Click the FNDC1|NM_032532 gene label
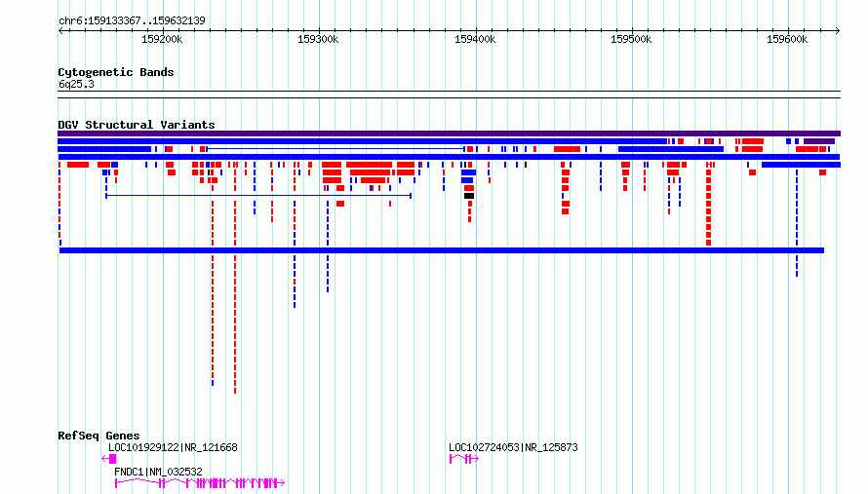 158,472
